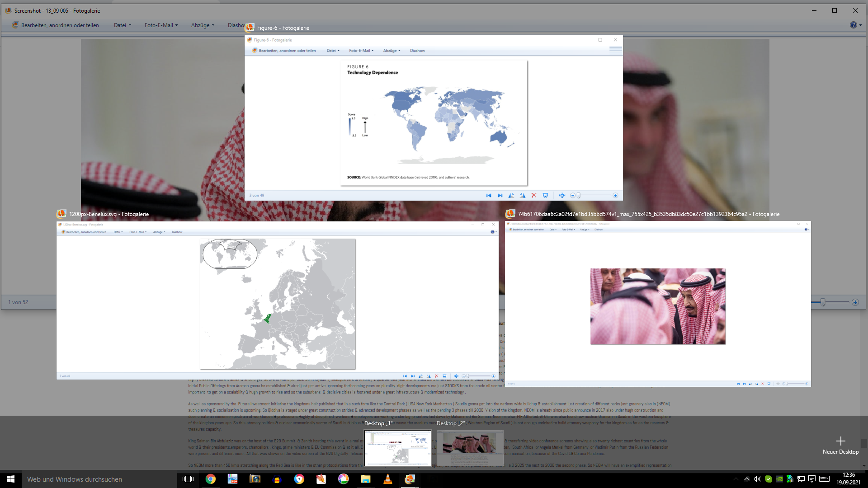Select the Figure-6 - Fotogalerie window title
868x488 pixels.
283,28
